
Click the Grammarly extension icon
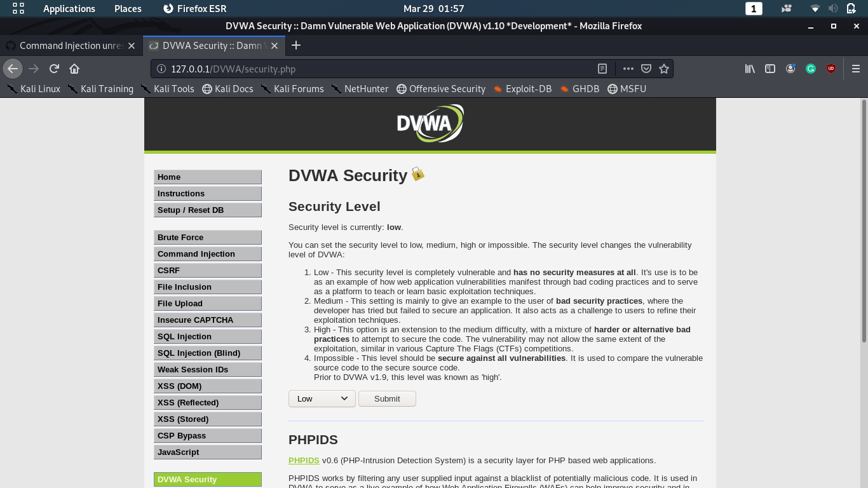pyautogui.click(x=810, y=68)
